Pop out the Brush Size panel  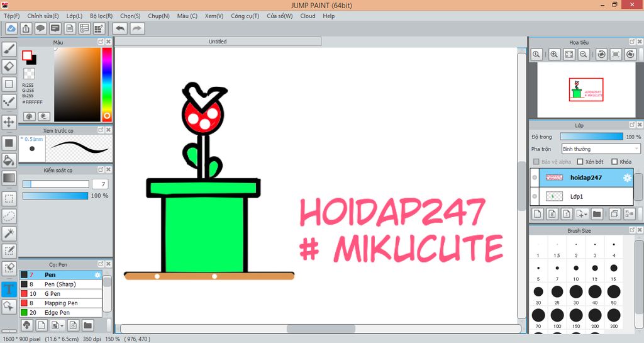[632, 230]
